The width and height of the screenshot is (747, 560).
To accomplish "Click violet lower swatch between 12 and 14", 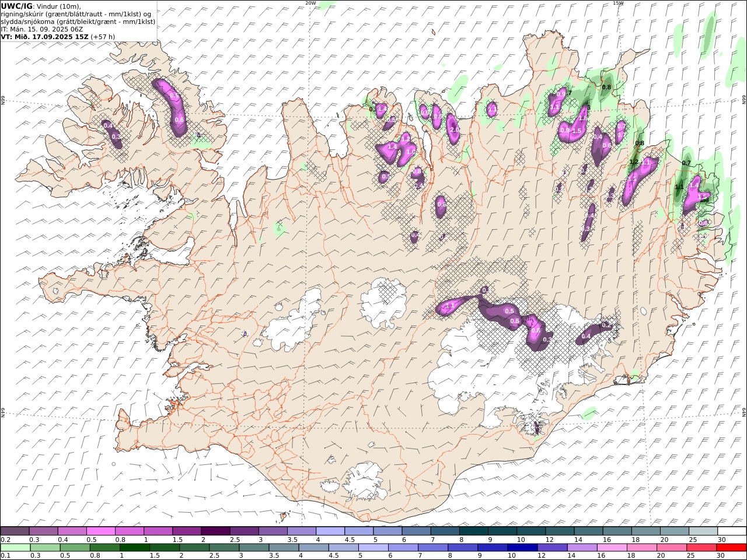I will tap(553, 548).
